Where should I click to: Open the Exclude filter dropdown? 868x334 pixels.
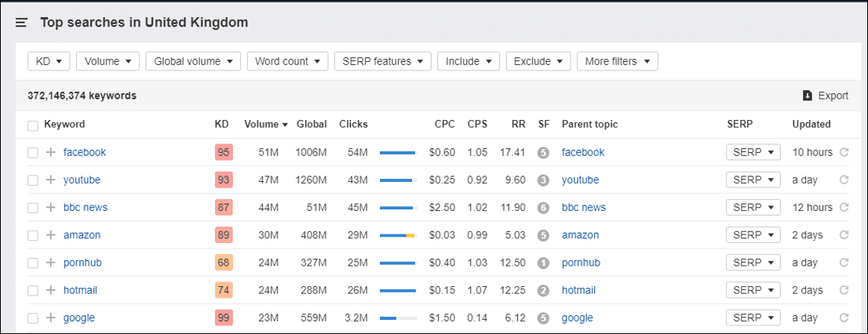pos(538,61)
